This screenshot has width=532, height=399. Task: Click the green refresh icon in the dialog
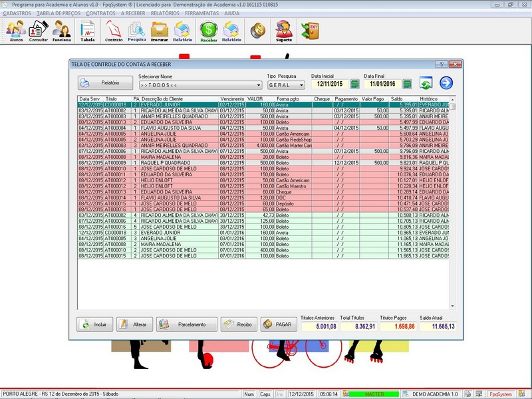[x=426, y=83]
